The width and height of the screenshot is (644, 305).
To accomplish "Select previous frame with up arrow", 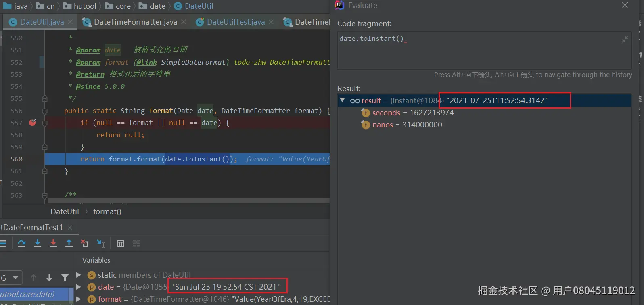I will (33, 278).
